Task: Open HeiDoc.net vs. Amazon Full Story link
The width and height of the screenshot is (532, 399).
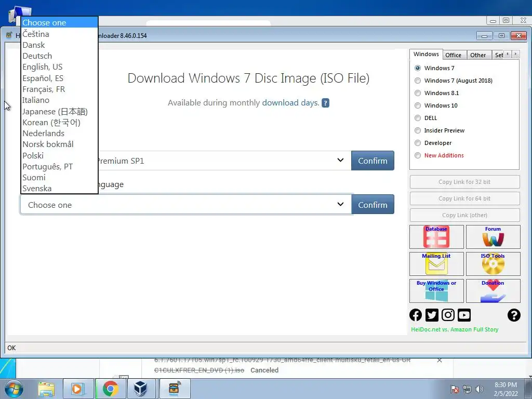Action: (x=455, y=329)
